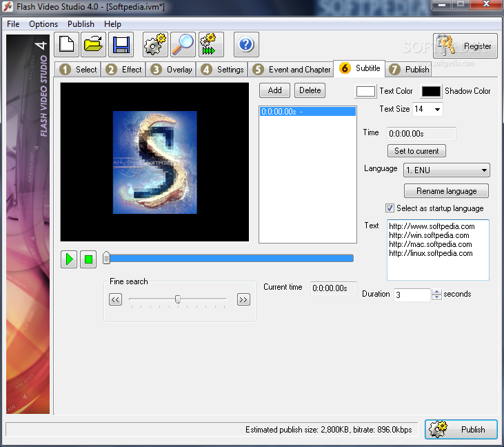Click the gear settings toolbar icon

tap(155, 44)
